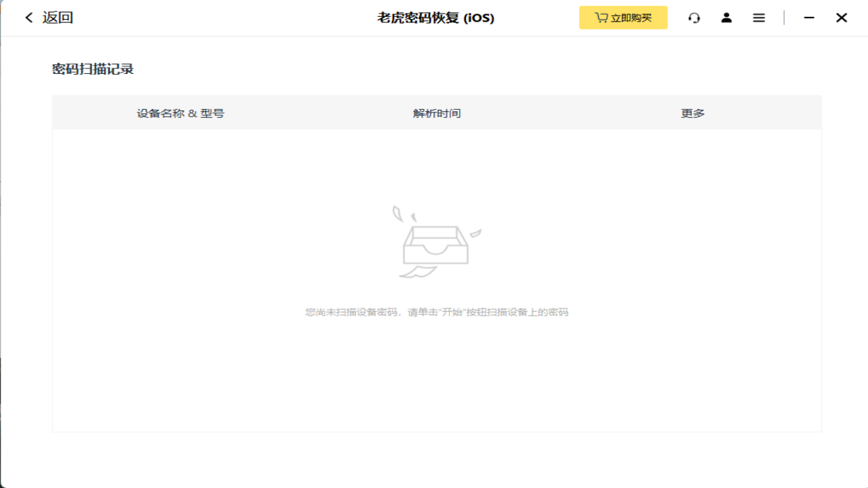Click the 解析时间 column header
868x488 pixels.
435,113
